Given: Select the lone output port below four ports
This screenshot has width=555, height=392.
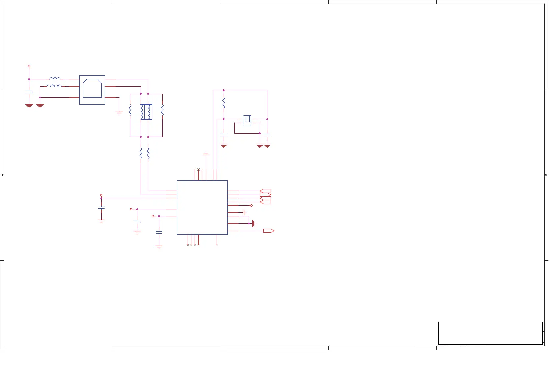Looking at the screenshot, I should tap(269, 231).
